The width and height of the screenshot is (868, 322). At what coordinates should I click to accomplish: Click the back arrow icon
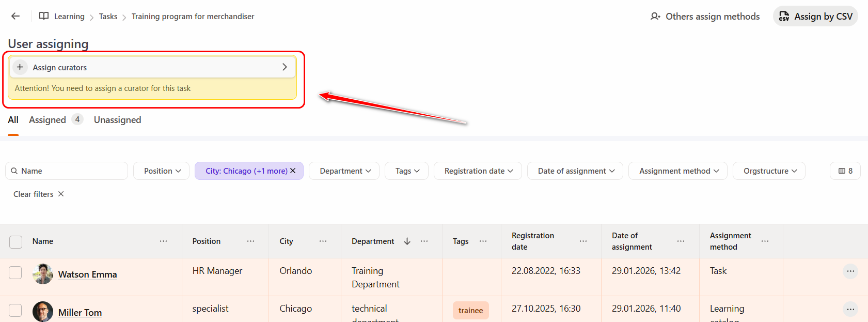15,16
